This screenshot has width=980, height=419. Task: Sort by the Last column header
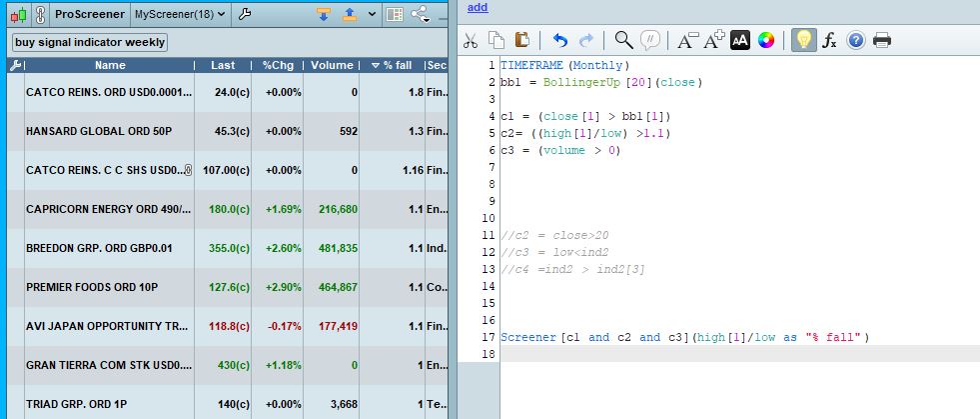click(223, 65)
